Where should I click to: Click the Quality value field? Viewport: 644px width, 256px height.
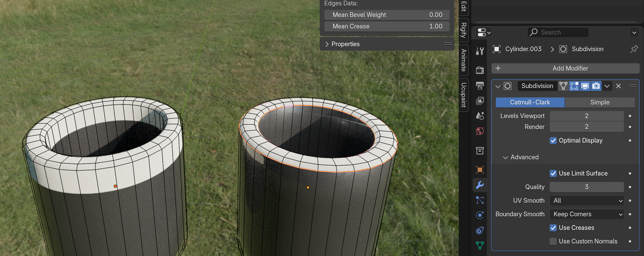click(x=587, y=187)
